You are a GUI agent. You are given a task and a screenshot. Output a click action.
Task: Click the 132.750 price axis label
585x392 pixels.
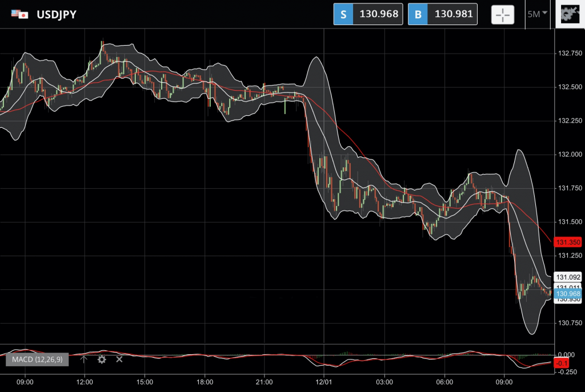[x=570, y=53]
